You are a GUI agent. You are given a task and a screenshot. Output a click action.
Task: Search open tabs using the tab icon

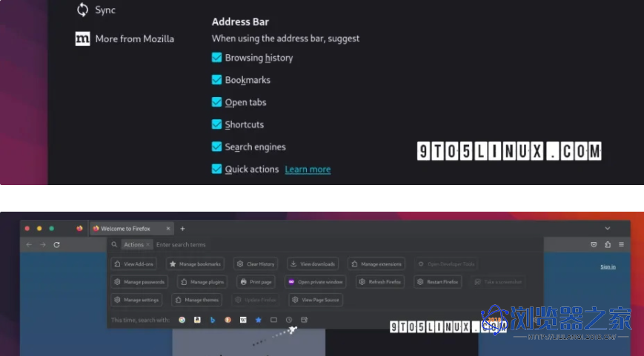pyautogui.click(x=273, y=320)
